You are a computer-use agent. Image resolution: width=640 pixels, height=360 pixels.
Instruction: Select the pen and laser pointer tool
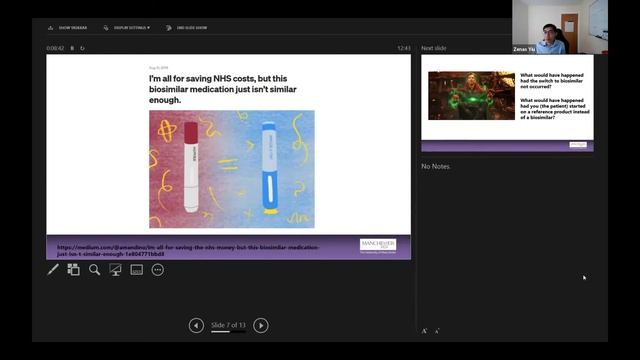pos(53,270)
